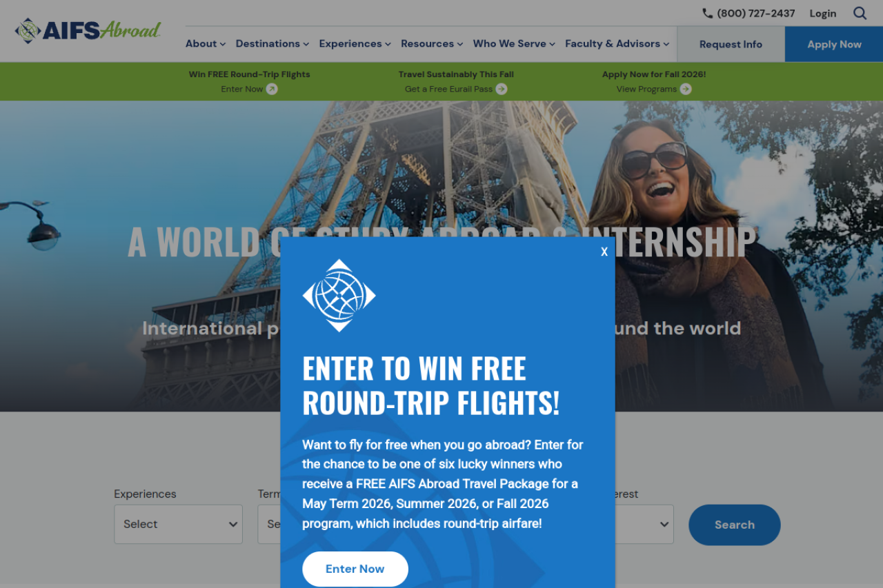This screenshot has height=588, width=883.
Task: Click the AIFS Abroad logo
Action: point(88,30)
